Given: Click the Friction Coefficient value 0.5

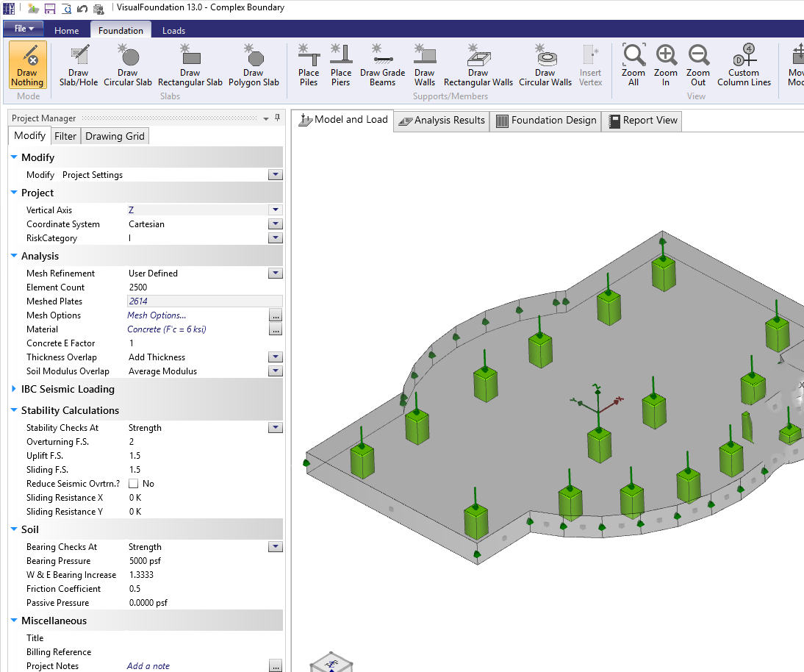Looking at the screenshot, I should [x=134, y=589].
